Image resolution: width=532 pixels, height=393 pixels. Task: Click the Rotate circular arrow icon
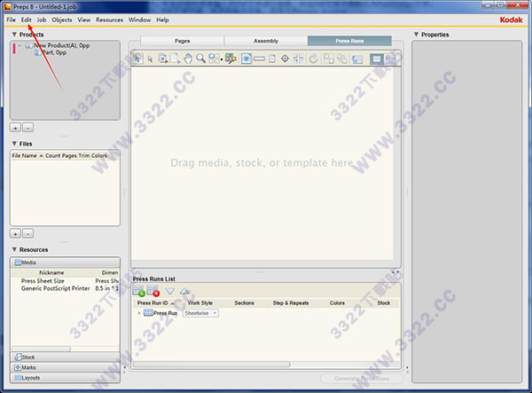click(x=313, y=59)
